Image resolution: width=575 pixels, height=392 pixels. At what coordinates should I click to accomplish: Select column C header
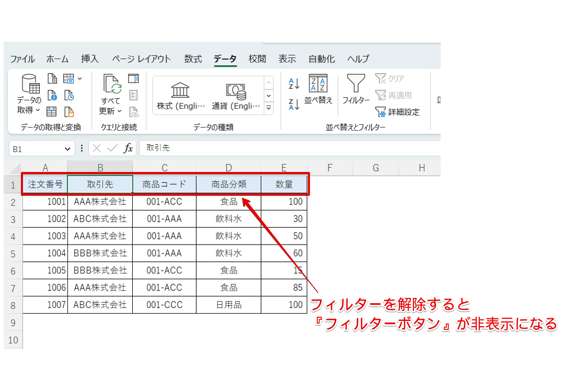(164, 168)
